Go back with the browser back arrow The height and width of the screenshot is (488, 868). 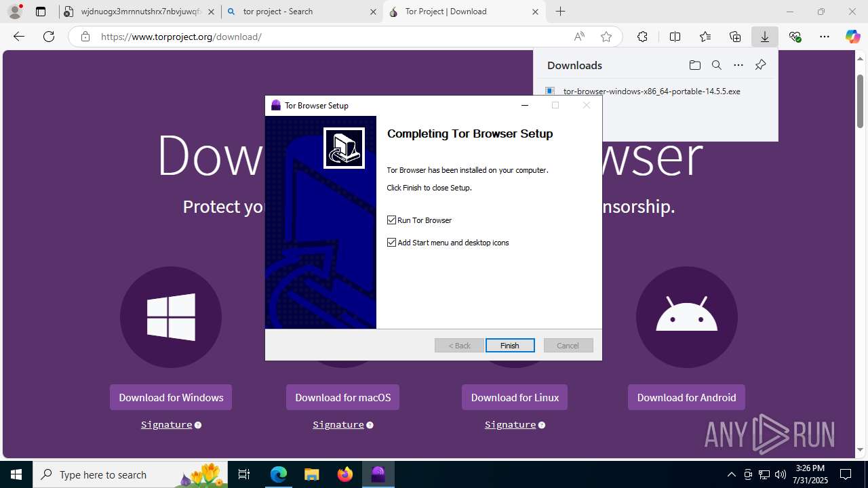pos(19,37)
